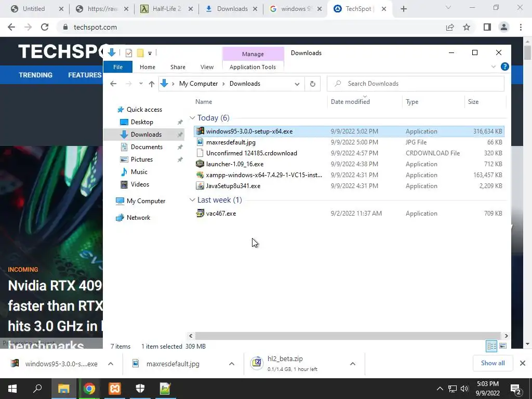Open Documents in navigation pane
532x399 pixels.
147,147
